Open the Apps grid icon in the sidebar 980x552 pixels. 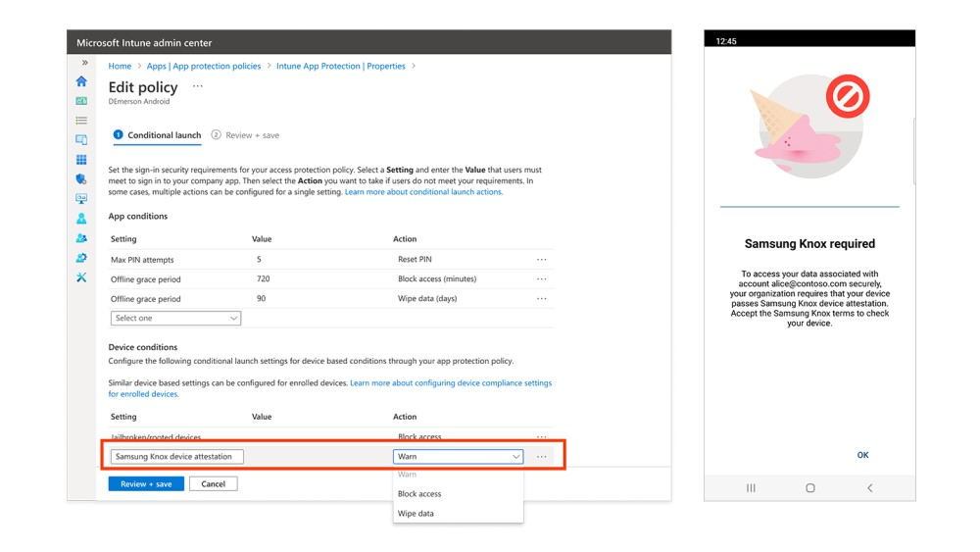tap(81, 160)
